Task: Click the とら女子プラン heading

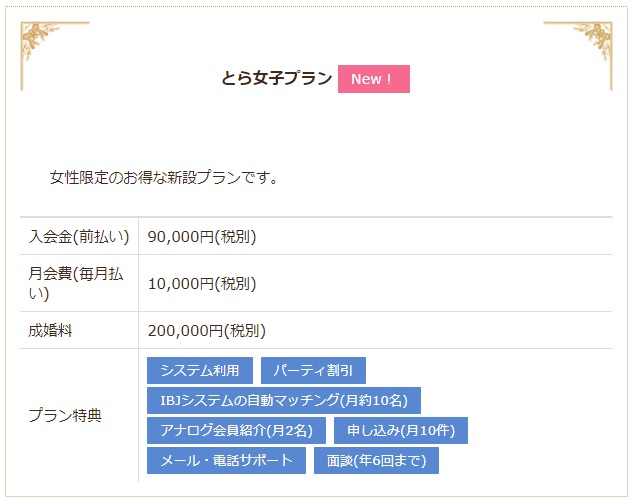Action: 277,79
